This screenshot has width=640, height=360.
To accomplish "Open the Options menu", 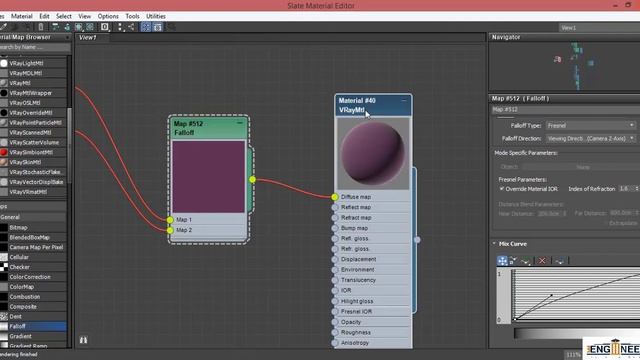I will [108, 16].
